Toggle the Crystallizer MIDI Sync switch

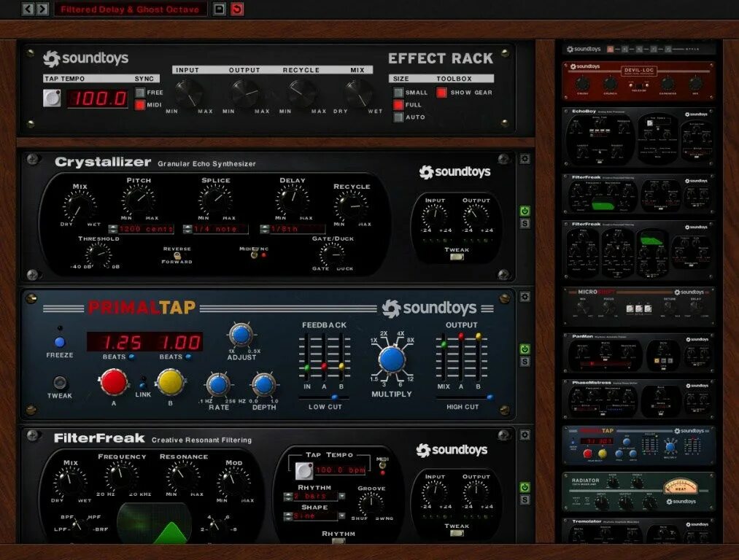[x=254, y=254]
